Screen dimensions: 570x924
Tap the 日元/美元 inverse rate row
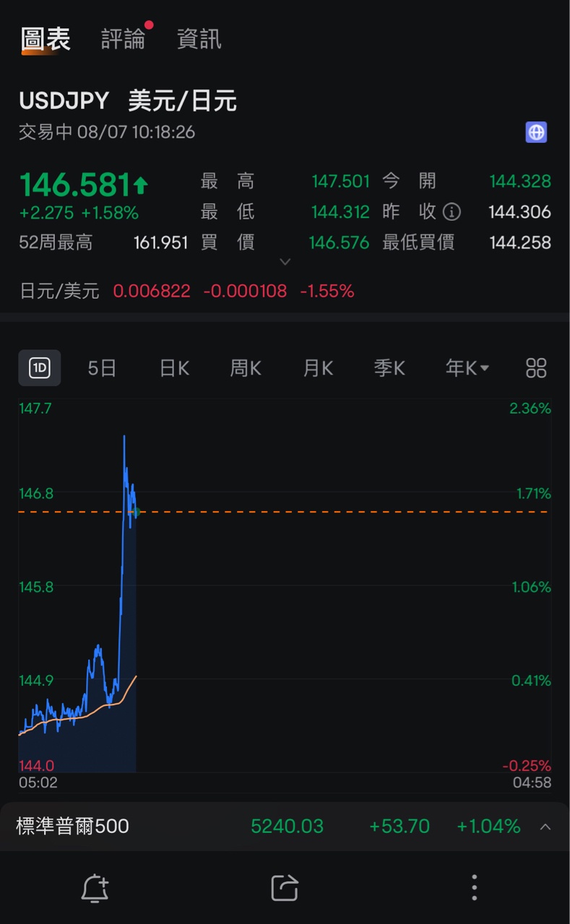tap(186, 291)
